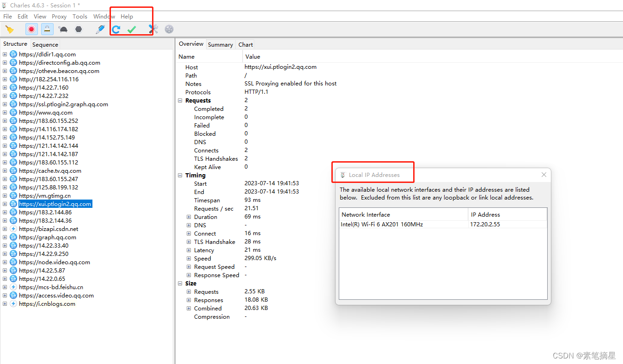This screenshot has height=364, width=623.
Task: Expand the Responses row under Size
Action: coord(189,300)
